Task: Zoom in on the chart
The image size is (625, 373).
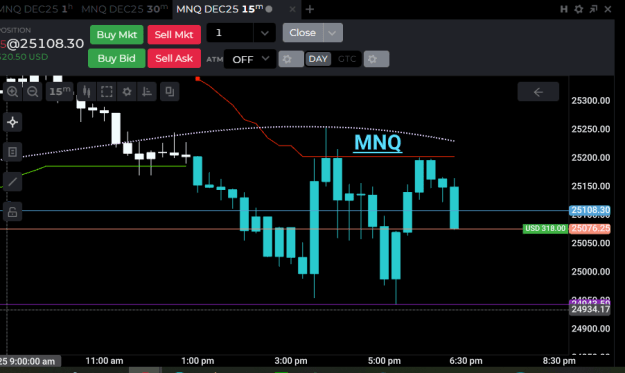Action: [13, 92]
